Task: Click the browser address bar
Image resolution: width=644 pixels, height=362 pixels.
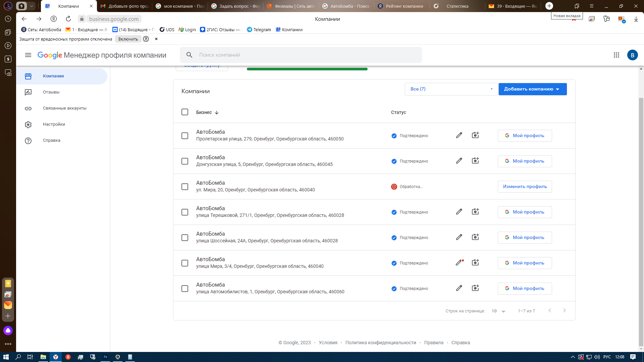Action: tap(114, 19)
